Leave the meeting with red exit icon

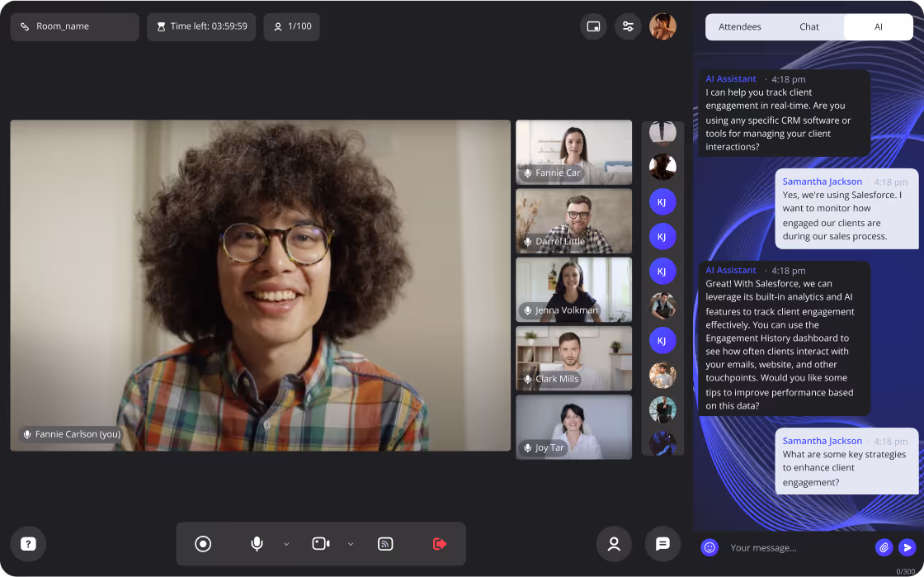440,543
